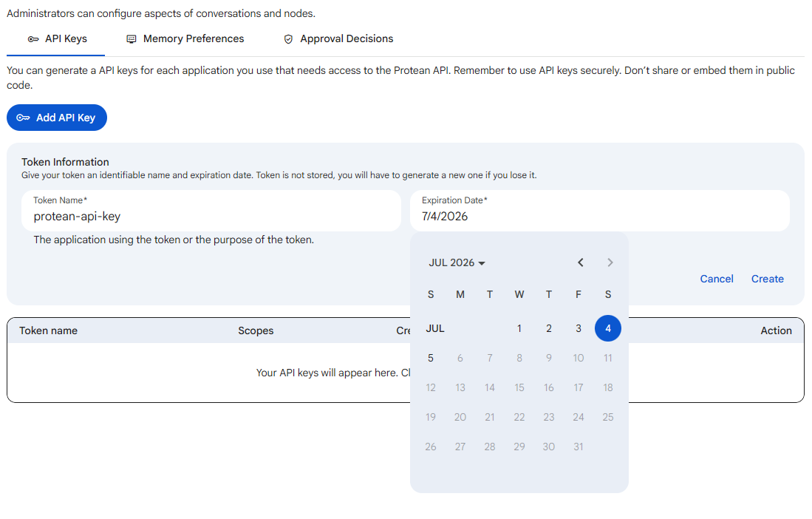Open the Approval Decisions tab
Image resolution: width=812 pixels, height=519 pixels.
(338, 39)
